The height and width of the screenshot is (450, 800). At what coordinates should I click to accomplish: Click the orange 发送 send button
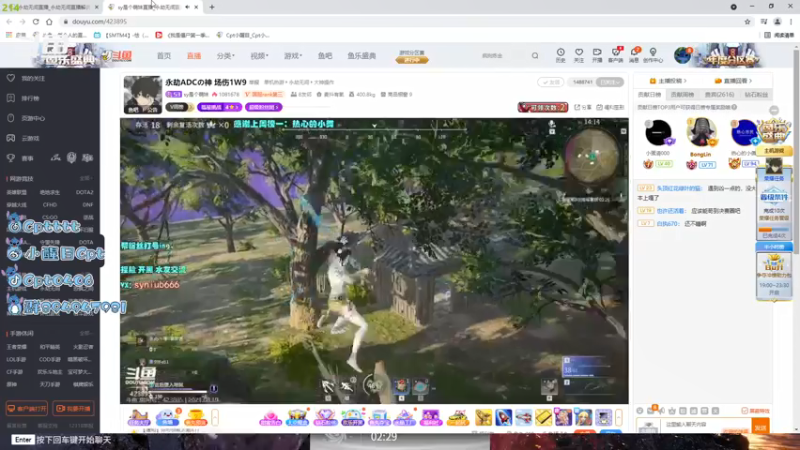(x=761, y=426)
